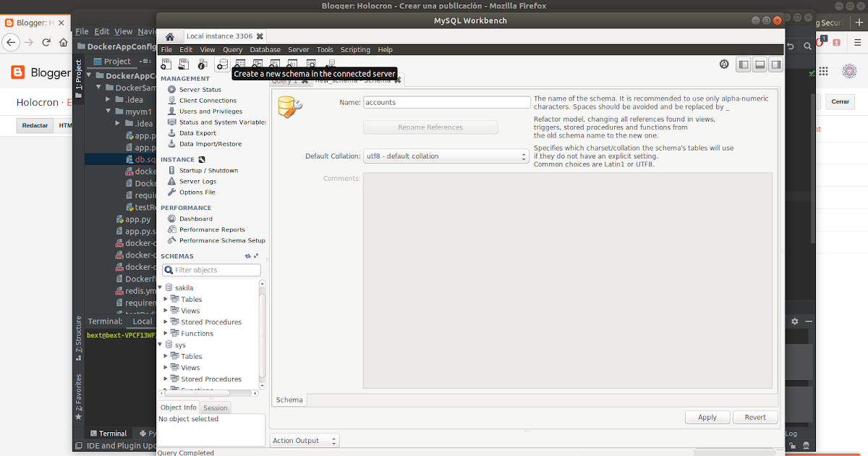Apply the new schema changes

click(707, 417)
